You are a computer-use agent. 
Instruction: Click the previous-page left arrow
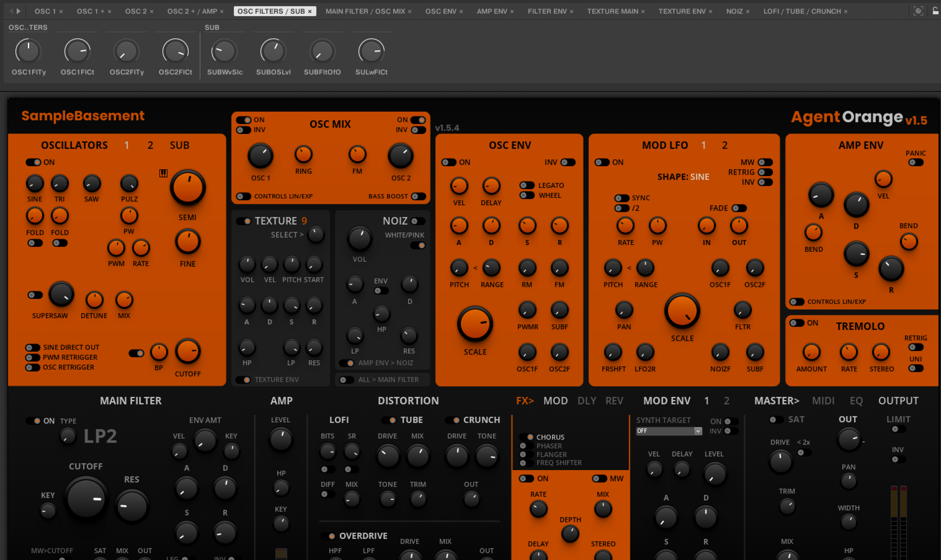[x=11, y=11]
